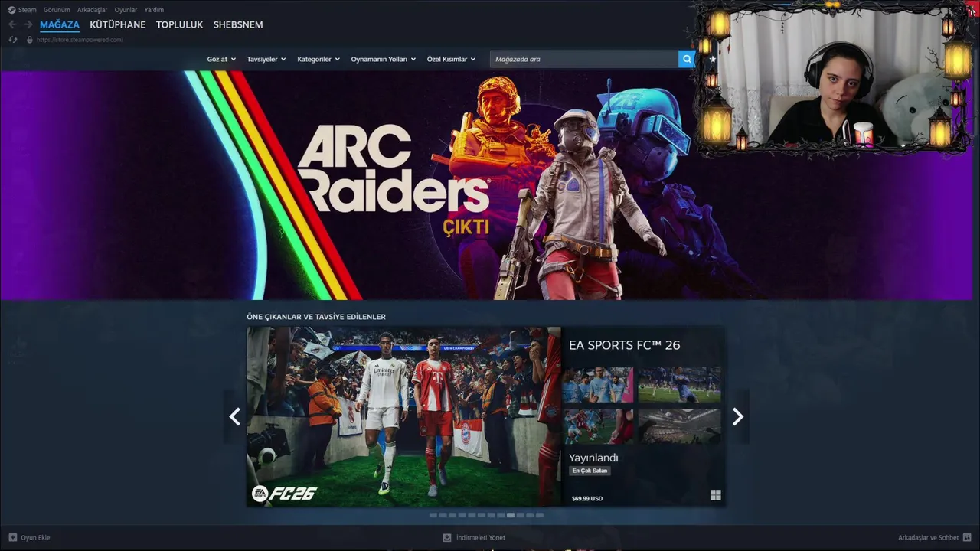Click the store URL address text
The height and width of the screenshot is (551, 980).
coord(80,40)
